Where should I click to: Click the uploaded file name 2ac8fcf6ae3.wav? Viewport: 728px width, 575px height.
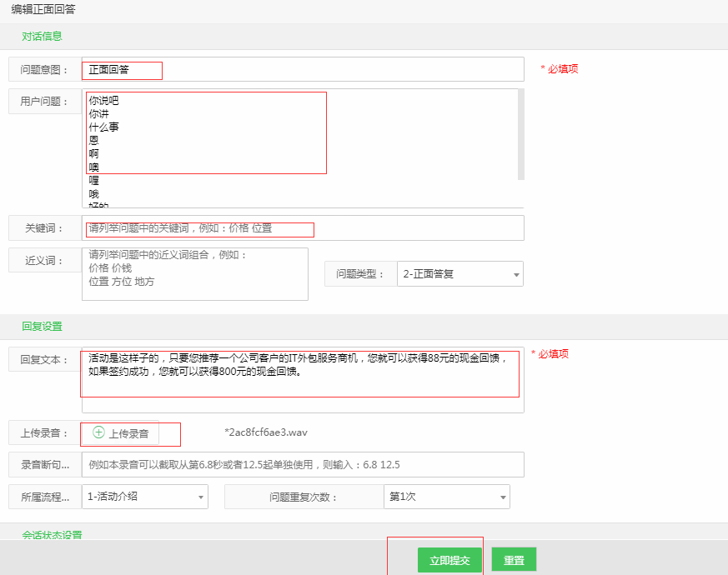click(x=266, y=432)
